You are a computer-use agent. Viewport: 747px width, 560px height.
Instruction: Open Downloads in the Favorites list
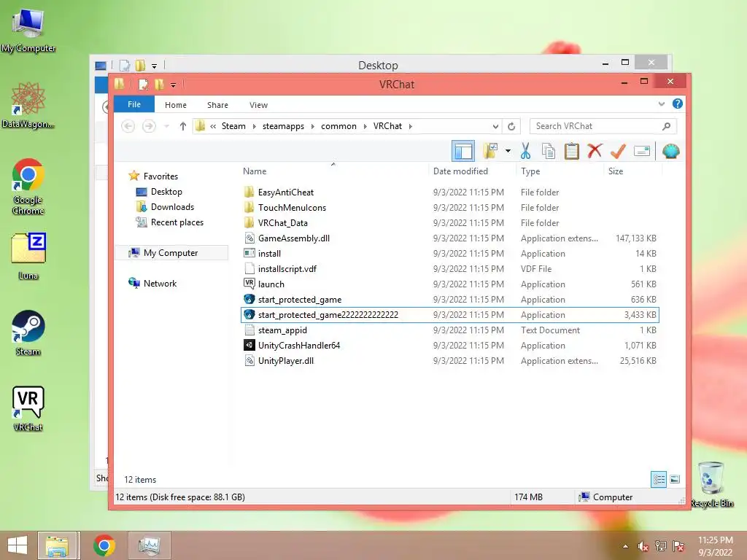[x=172, y=206]
